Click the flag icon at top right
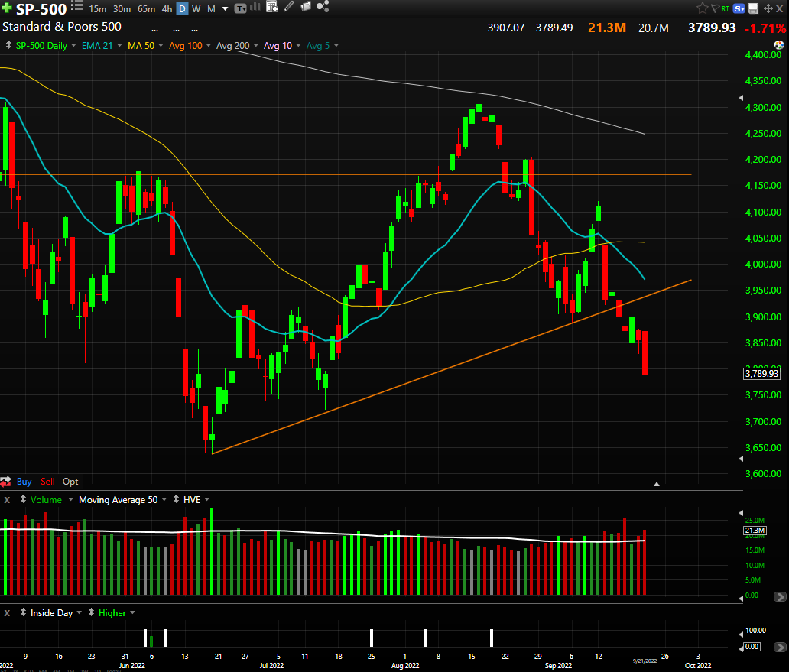Image resolution: width=789 pixels, height=672 pixels. point(715,8)
